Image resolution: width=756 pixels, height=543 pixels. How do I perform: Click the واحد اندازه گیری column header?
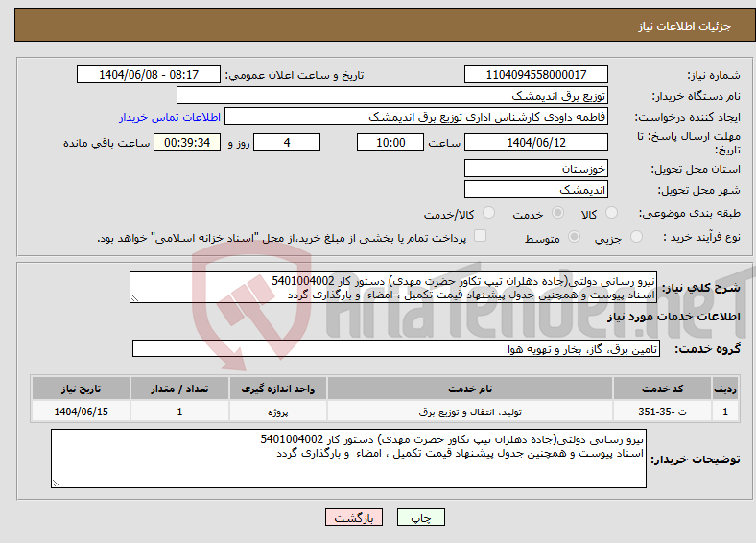tap(277, 389)
